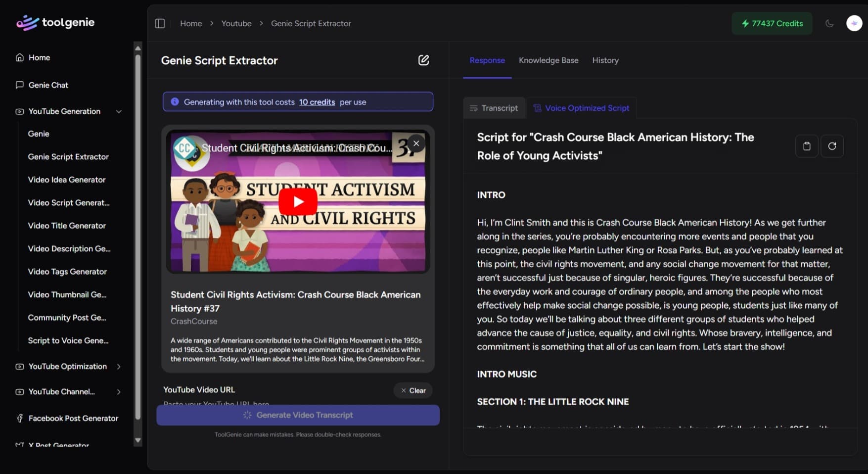The image size is (868, 474).
Task: Click the INTRO MUSIC heading
Action: pyautogui.click(x=506, y=374)
